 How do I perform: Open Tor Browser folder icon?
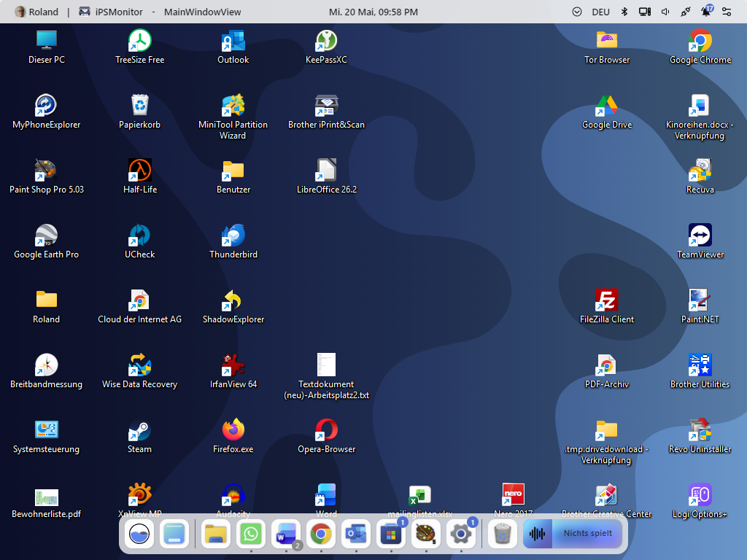(x=606, y=46)
